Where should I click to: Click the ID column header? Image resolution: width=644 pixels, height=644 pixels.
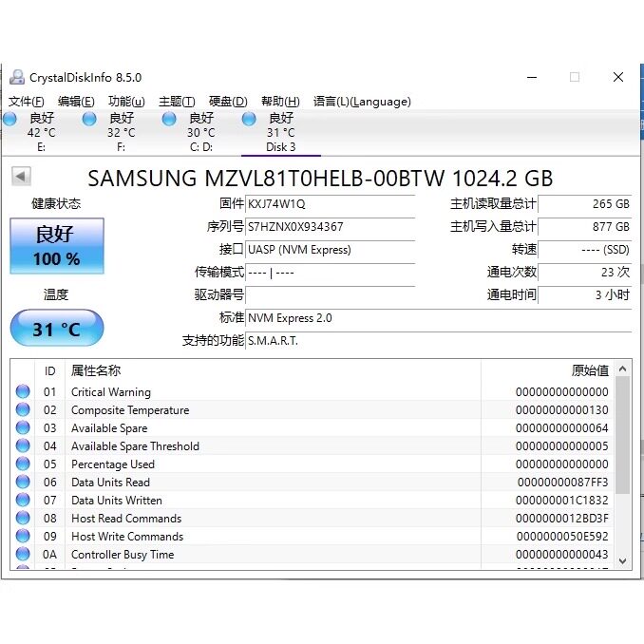[49, 370]
